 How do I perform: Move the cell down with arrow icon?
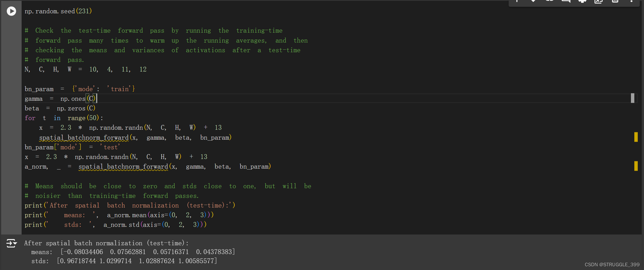(x=533, y=1)
